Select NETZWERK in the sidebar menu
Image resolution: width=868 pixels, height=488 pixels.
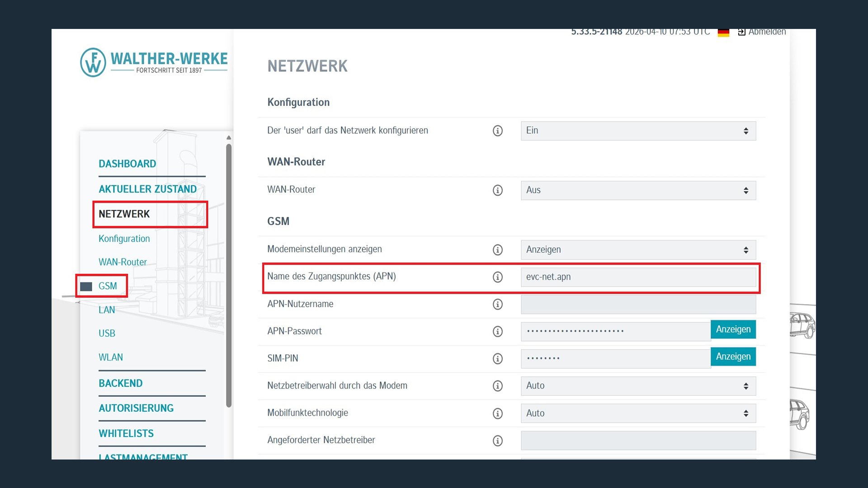coord(124,214)
